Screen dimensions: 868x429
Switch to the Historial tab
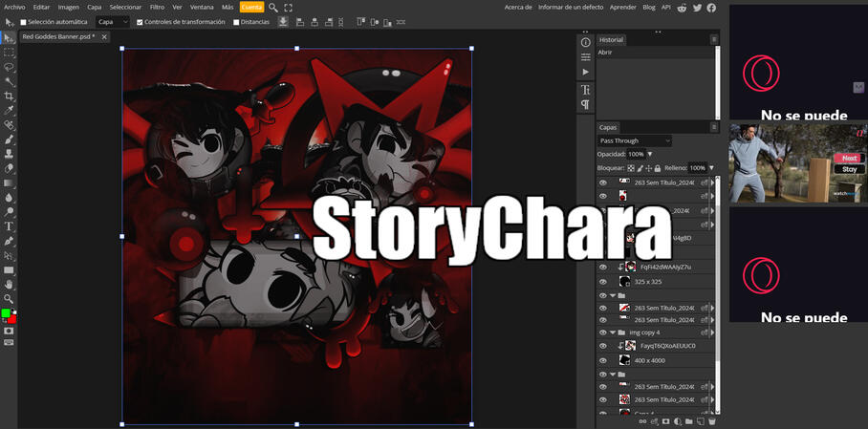click(x=611, y=40)
